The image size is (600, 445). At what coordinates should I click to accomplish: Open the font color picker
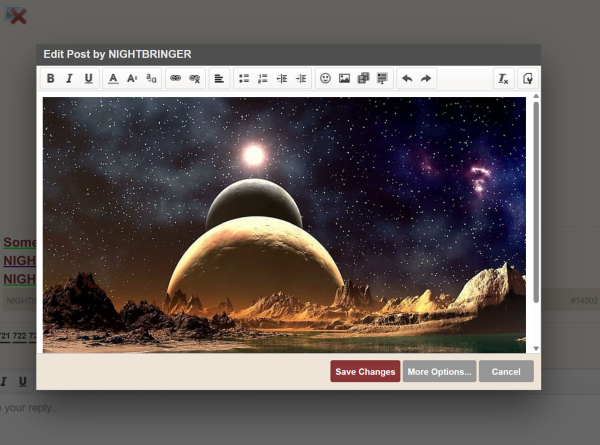click(x=113, y=79)
